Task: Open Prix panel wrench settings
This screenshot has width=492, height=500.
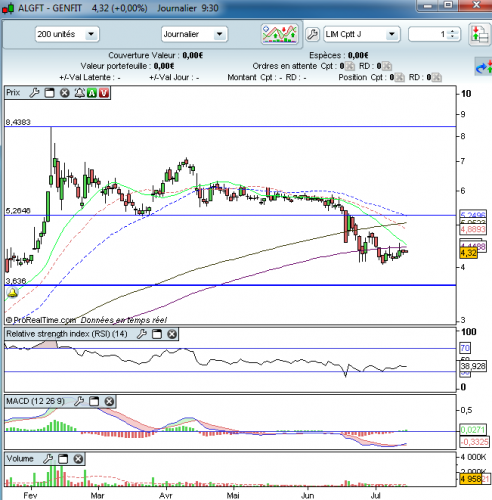Action: (34, 93)
